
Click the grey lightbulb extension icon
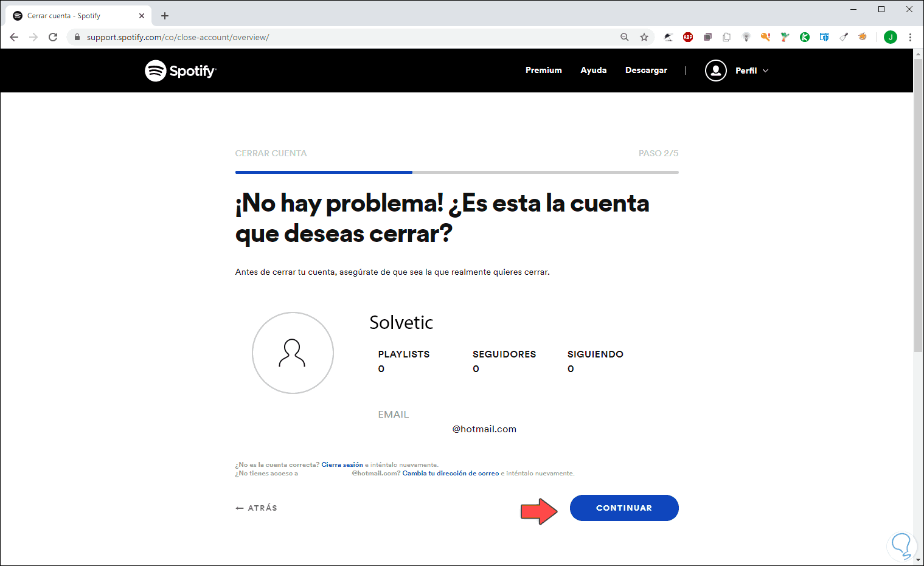tap(746, 37)
